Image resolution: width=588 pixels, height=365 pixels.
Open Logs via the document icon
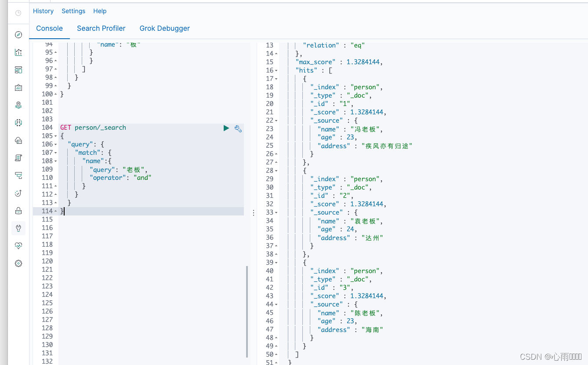(18, 158)
